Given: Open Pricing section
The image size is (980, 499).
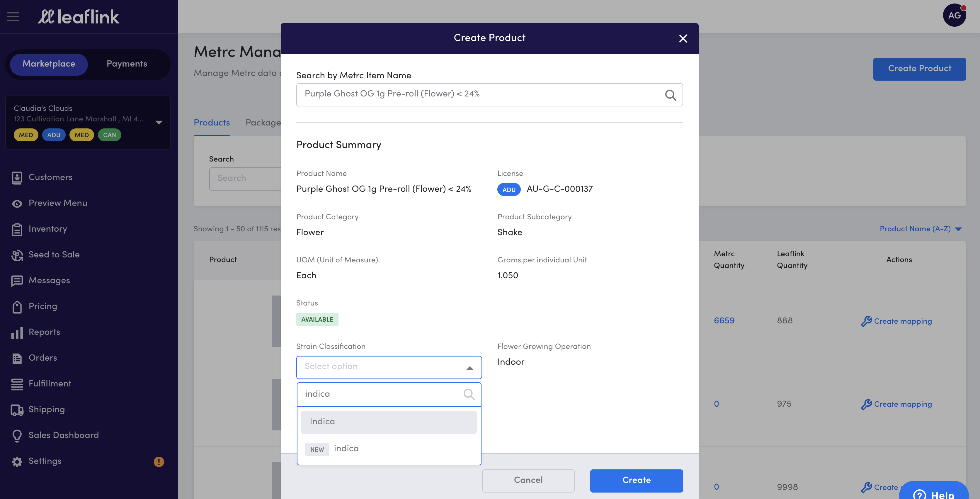Looking at the screenshot, I should 42,306.
